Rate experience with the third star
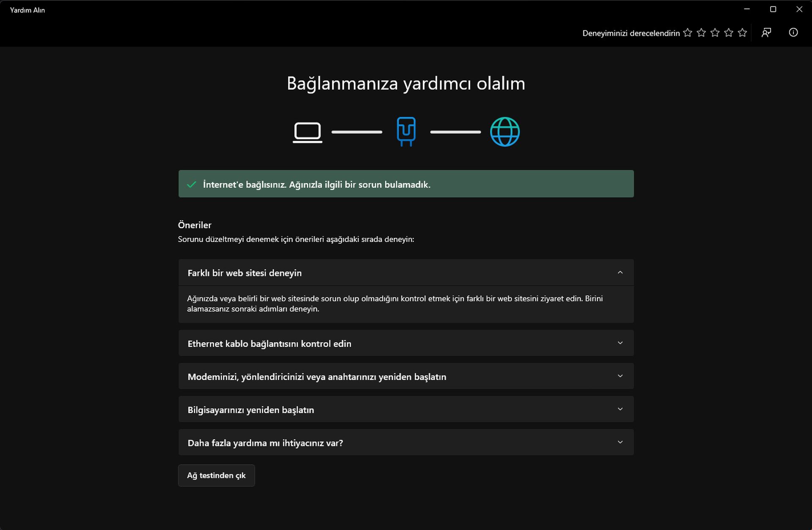The width and height of the screenshot is (812, 530). (715, 33)
